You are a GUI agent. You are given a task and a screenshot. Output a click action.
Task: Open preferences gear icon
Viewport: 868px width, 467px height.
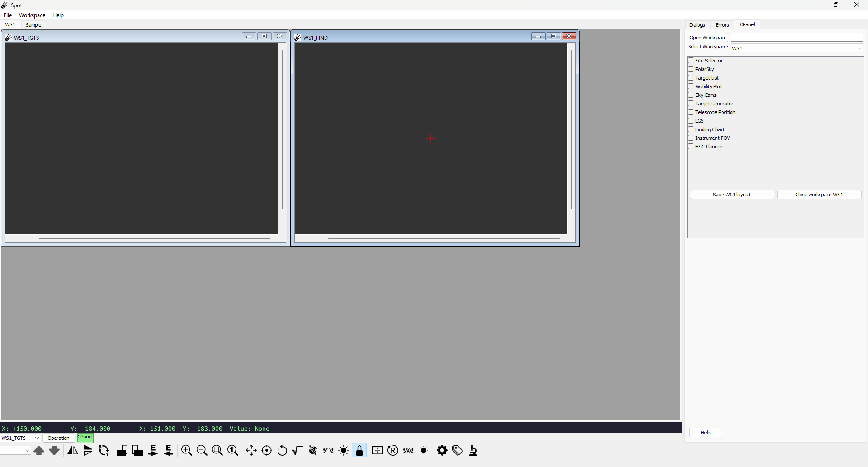click(x=443, y=451)
